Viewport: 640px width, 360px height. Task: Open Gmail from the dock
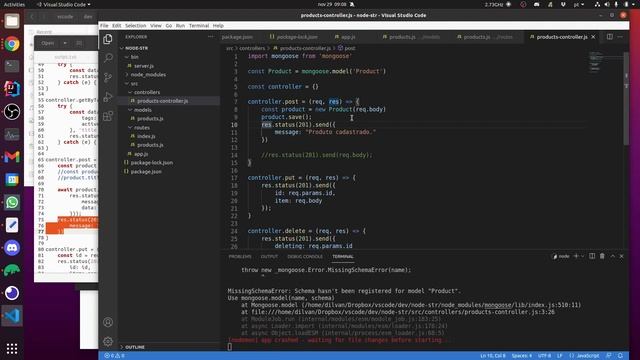pyautogui.click(x=12, y=157)
